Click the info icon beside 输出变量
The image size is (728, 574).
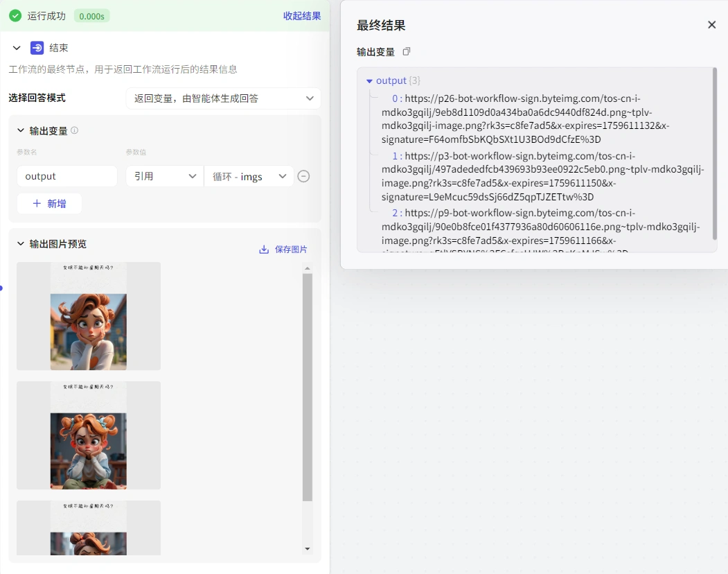coord(74,130)
